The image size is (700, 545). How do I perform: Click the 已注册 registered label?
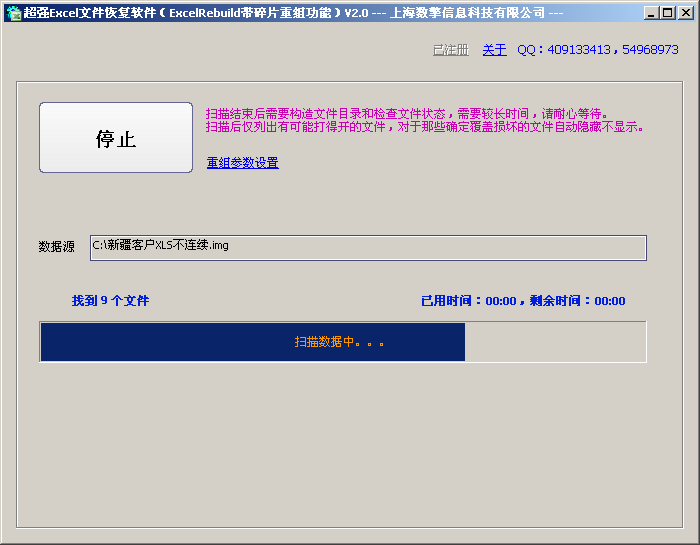(451, 50)
